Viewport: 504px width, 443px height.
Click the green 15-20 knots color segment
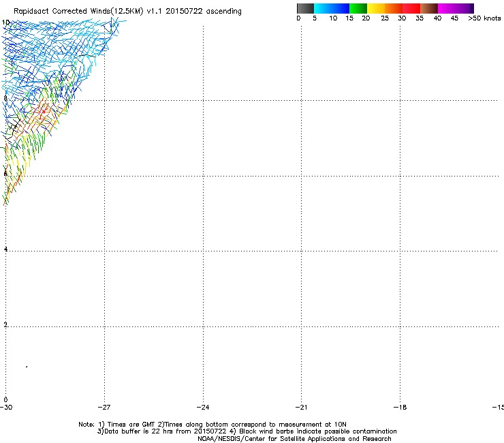pos(358,8)
